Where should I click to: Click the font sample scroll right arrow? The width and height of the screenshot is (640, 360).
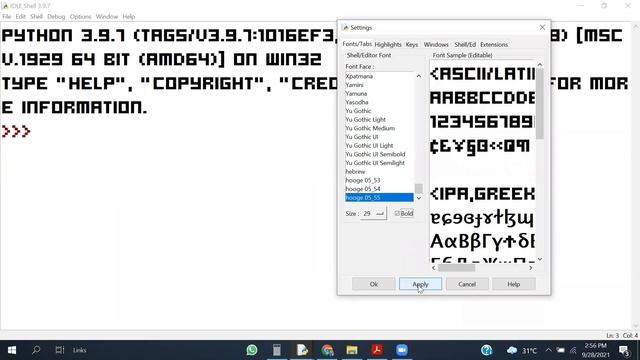point(530,268)
